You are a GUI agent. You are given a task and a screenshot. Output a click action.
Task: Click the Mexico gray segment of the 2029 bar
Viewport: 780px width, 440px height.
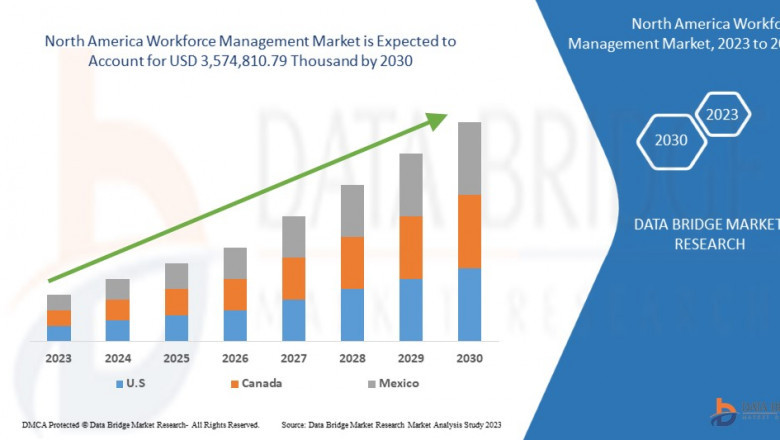411,184
